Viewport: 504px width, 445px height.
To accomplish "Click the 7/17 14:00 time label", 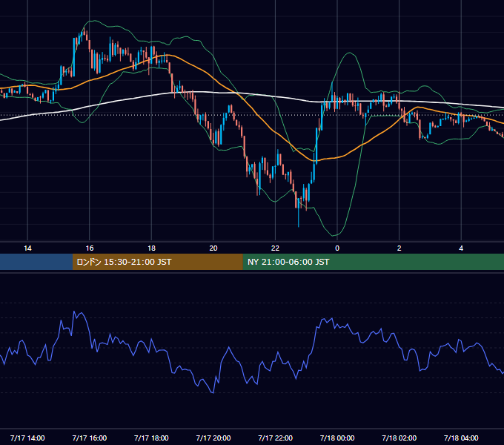I will click(x=27, y=438).
